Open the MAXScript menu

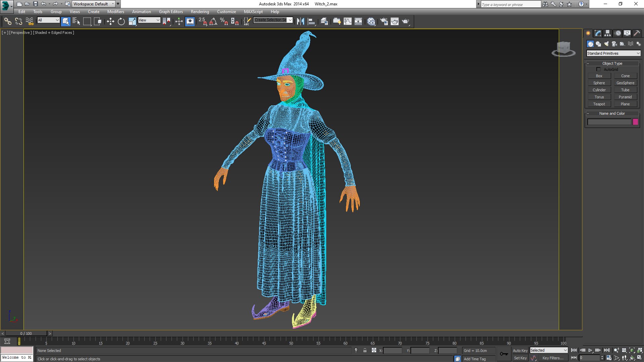tap(253, 12)
